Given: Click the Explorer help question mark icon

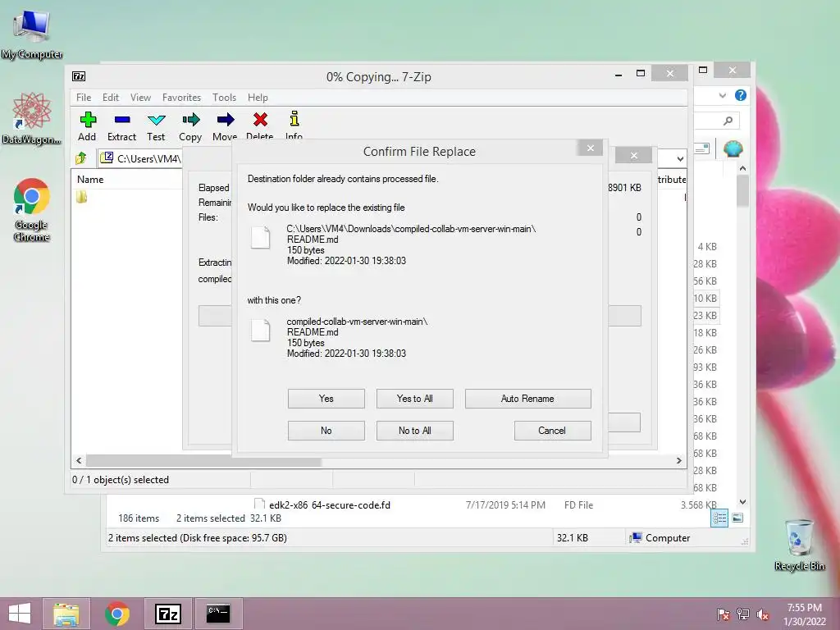Looking at the screenshot, I should pos(741,95).
